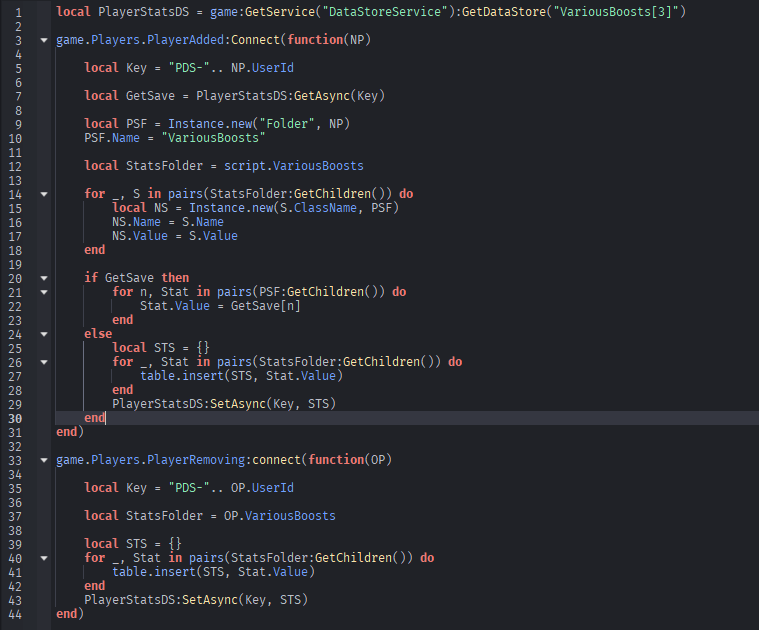
Task: Collapse the PlayerRemoving function on line 33
Action: point(44,460)
